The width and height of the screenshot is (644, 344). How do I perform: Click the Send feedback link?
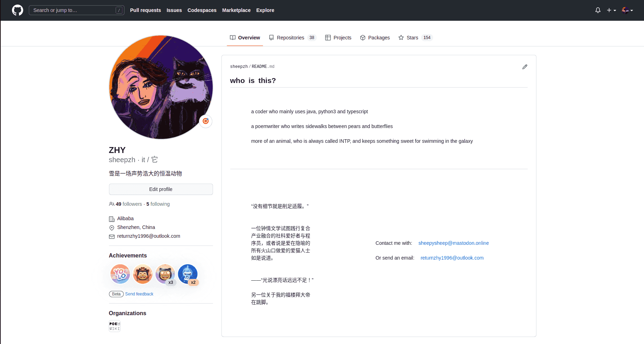[x=139, y=294]
